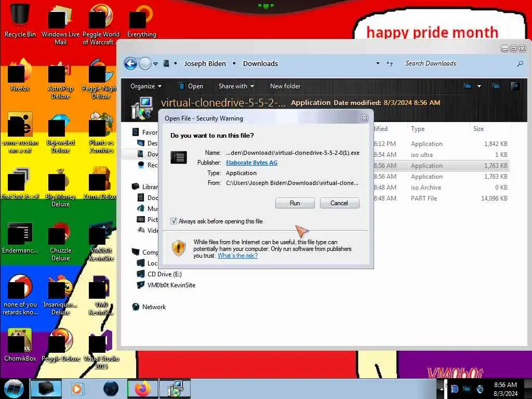This screenshot has width=532, height=399.
Task: Cancel the Open File security warning
Action: pos(339,203)
